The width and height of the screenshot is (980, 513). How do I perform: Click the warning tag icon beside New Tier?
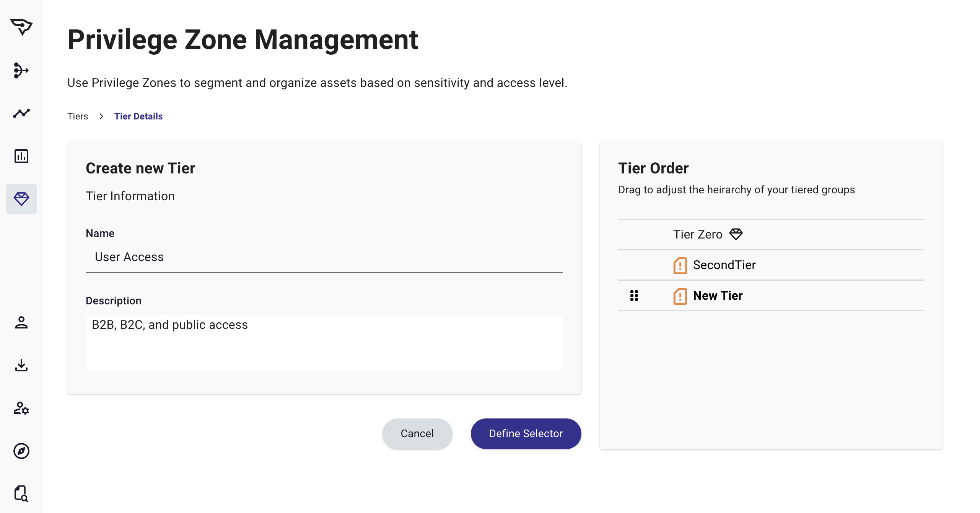click(x=680, y=296)
